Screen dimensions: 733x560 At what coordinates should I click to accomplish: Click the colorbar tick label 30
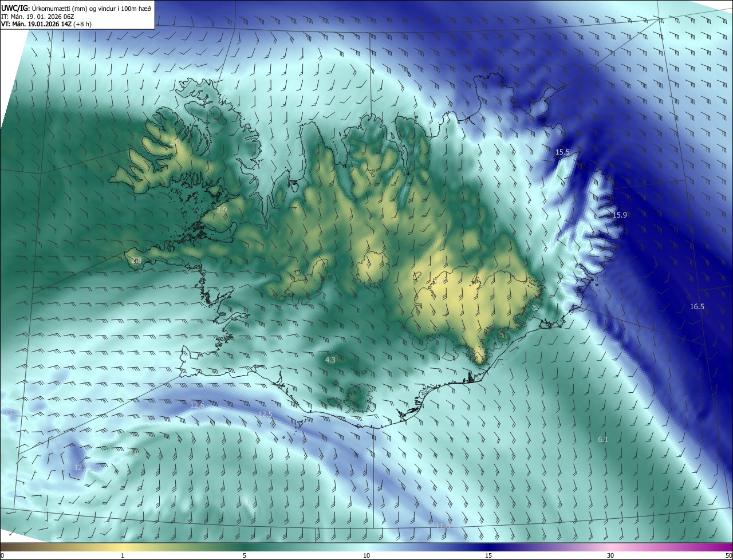click(610, 556)
